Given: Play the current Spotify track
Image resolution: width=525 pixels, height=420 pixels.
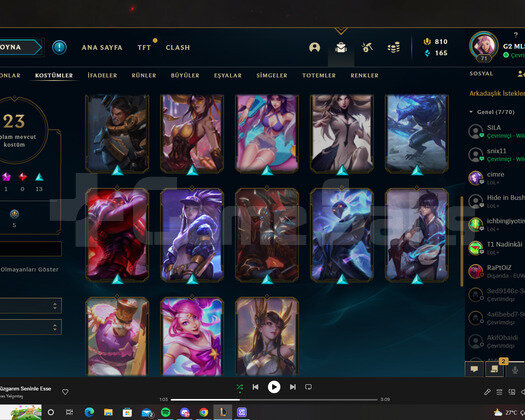Looking at the screenshot, I should 274,387.
